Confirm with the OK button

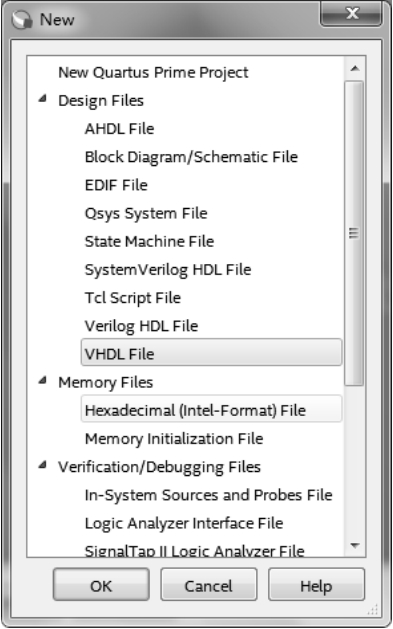[x=101, y=584]
